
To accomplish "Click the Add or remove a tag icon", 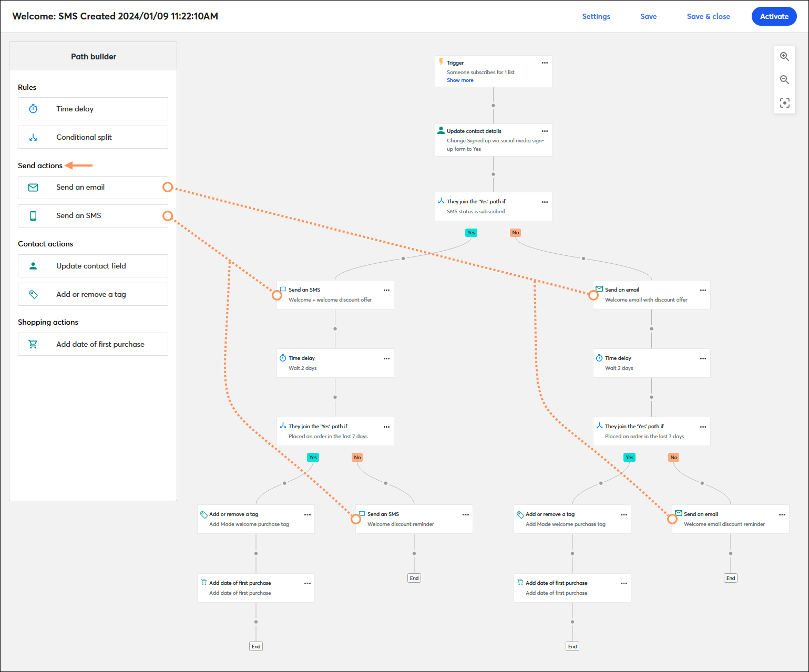I will (33, 294).
